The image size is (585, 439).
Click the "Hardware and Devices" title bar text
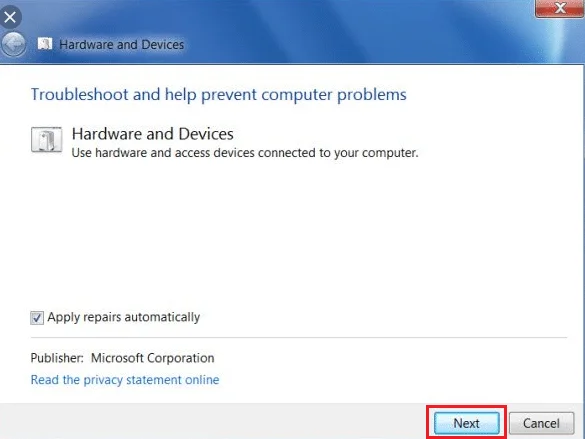tap(122, 45)
